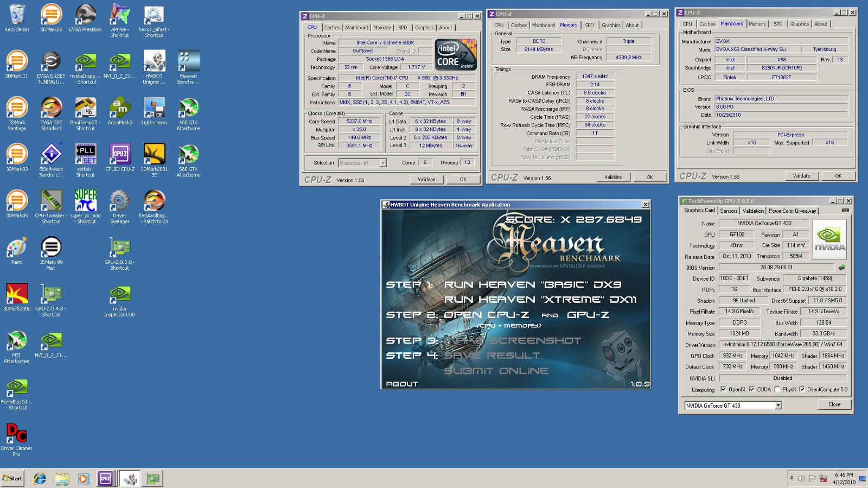Screen dimensions: 868x488
Task: Open Lightscreen desktop icon
Action: click(154, 111)
